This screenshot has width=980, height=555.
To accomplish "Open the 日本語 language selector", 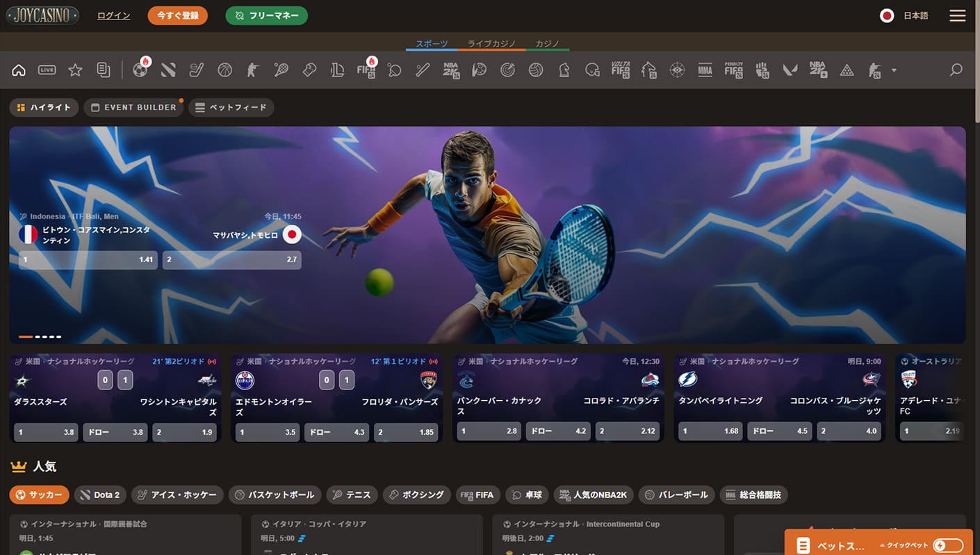I will [x=904, y=15].
